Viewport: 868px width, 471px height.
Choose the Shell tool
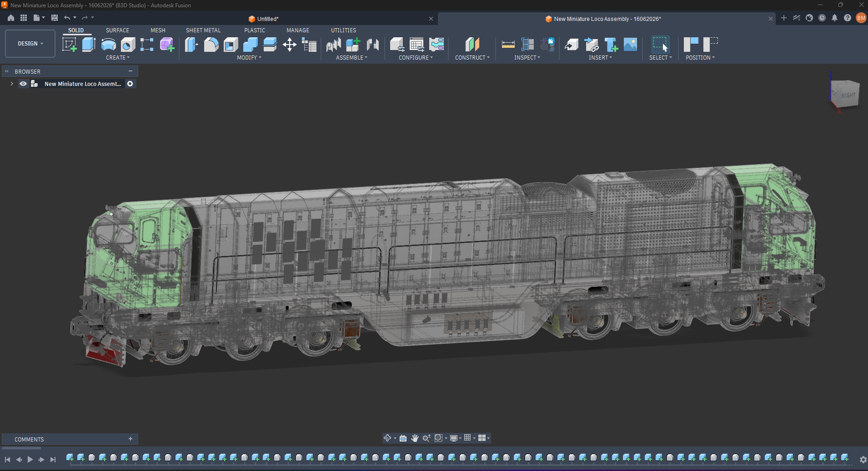(x=231, y=45)
